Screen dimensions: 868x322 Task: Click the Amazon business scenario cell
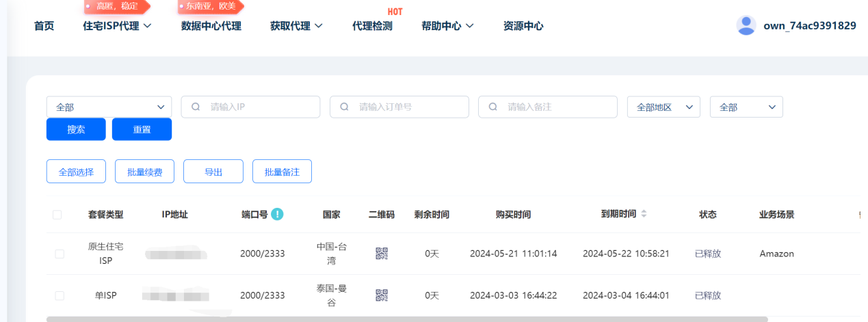pos(776,254)
